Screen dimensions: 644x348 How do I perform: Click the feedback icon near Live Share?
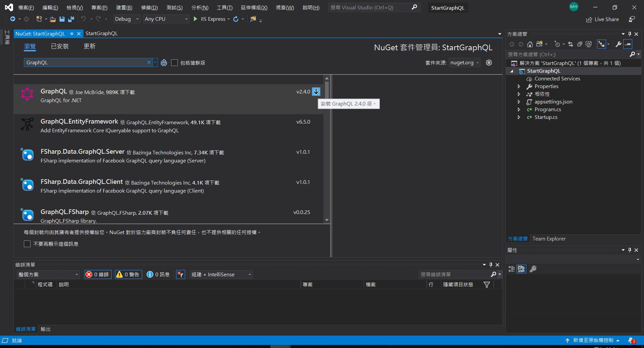pyautogui.click(x=632, y=19)
